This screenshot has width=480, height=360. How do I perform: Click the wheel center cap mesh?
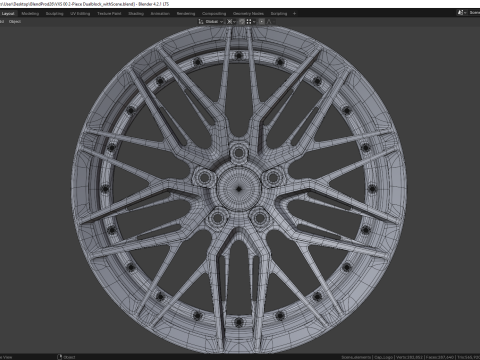pyautogui.click(x=238, y=189)
